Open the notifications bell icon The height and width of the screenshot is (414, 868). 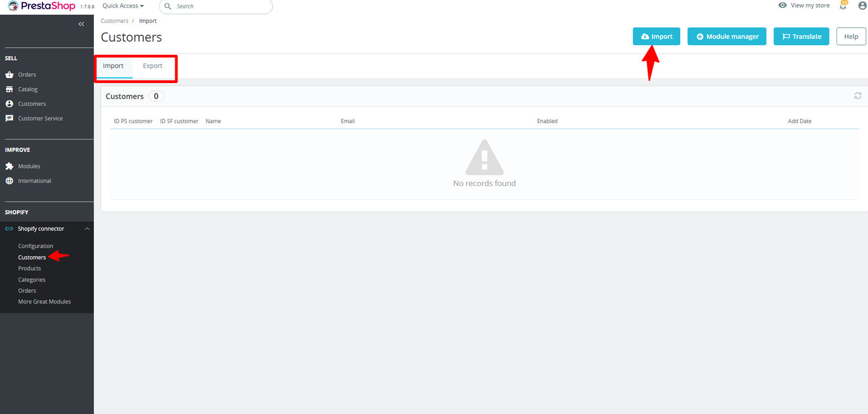(x=843, y=5)
